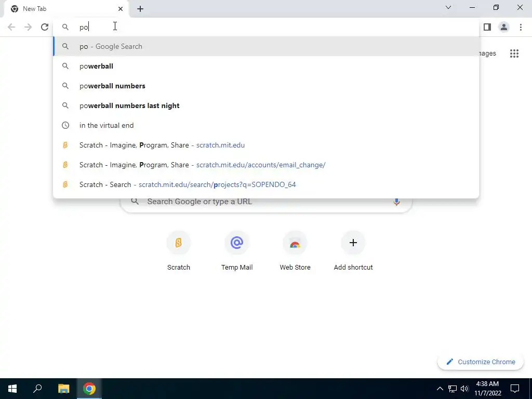The height and width of the screenshot is (399, 532).
Task: Click the Add shortcut tile
Action: pyautogui.click(x=353, y=251)
